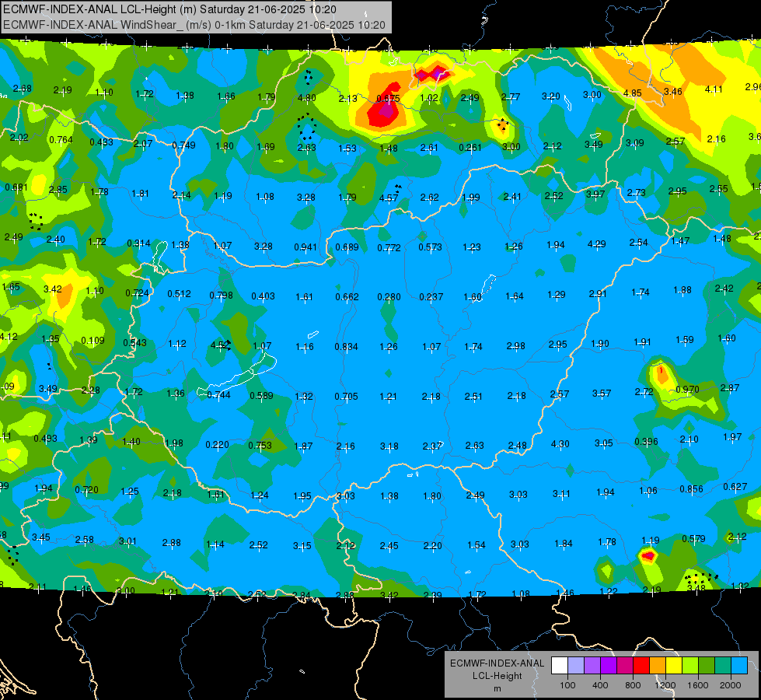Click wind shear value 0.856

coord(691,488)
